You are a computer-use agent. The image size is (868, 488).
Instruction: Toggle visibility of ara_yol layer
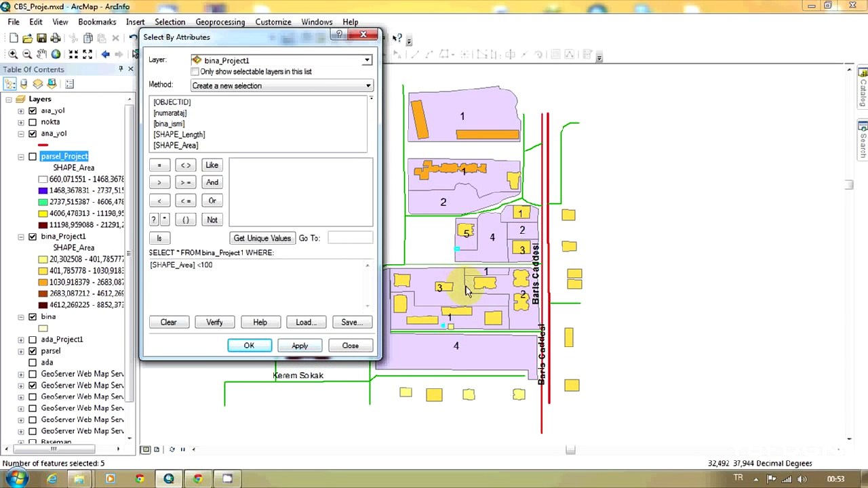(33, 110)
